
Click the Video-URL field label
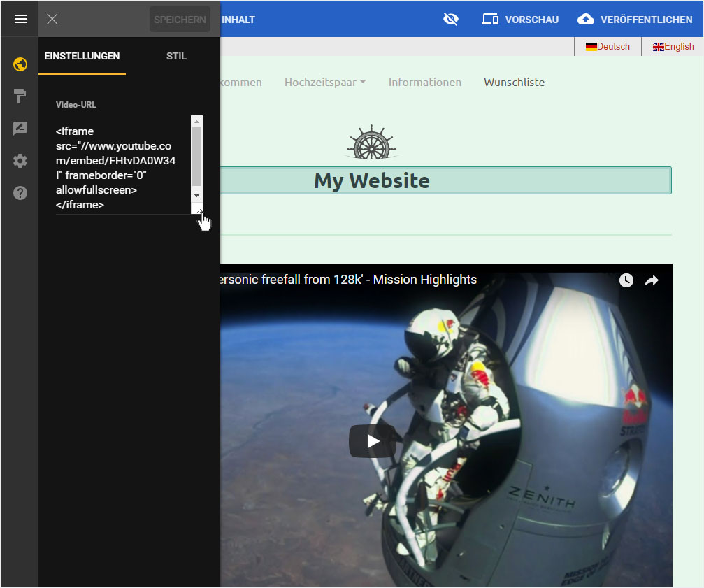tap(76, 105)
